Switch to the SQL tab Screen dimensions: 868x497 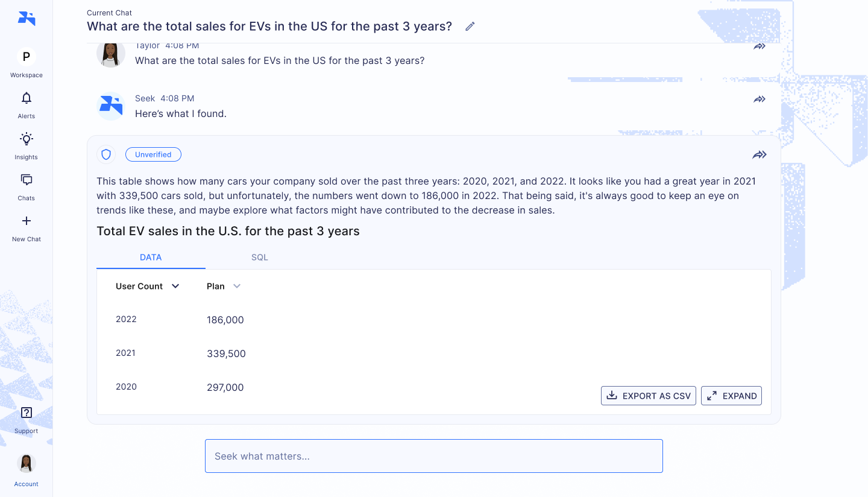(x=260, y=257)
